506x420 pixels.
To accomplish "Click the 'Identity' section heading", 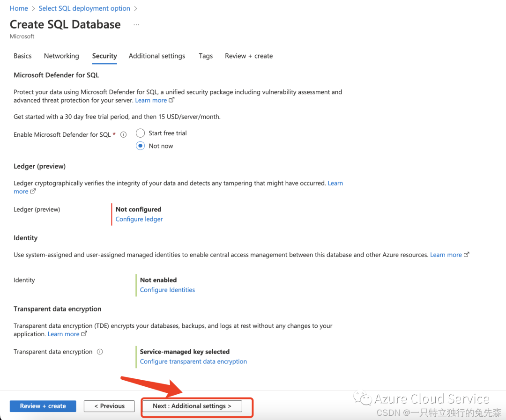I will (x=25, y=238).
